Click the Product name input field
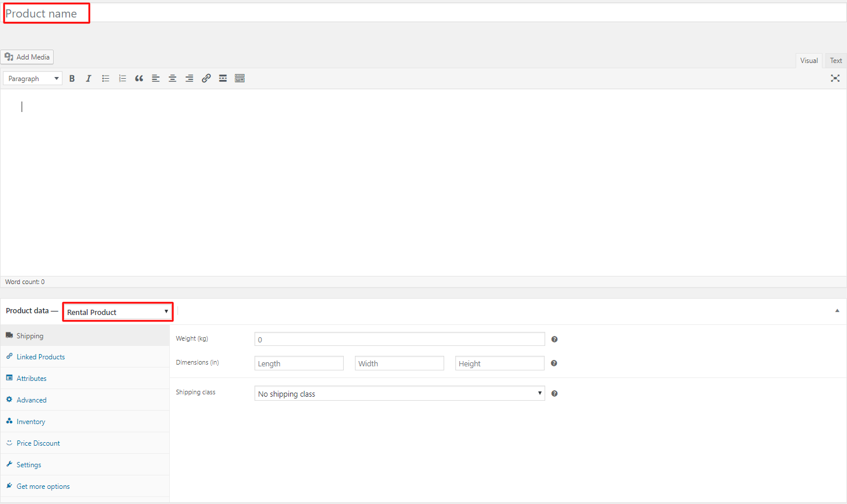Image resolution: width=847 pixels, height=504 pixels. pyautogui.click(x=409, y=13)
